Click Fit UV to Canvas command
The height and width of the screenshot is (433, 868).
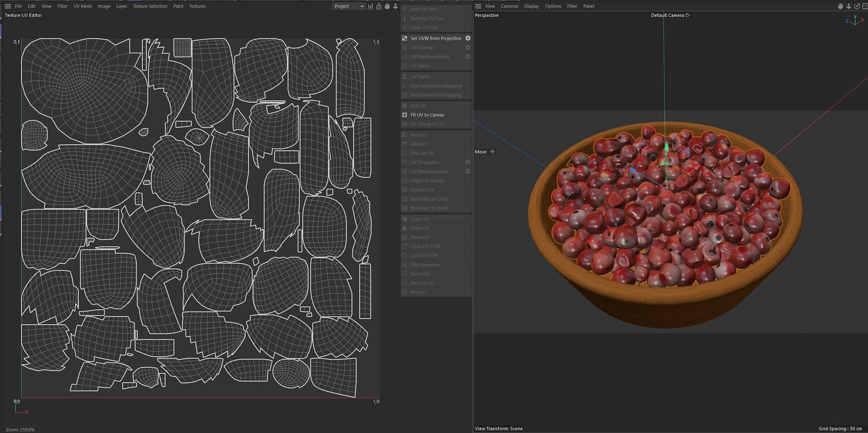[x=428, y=115]
